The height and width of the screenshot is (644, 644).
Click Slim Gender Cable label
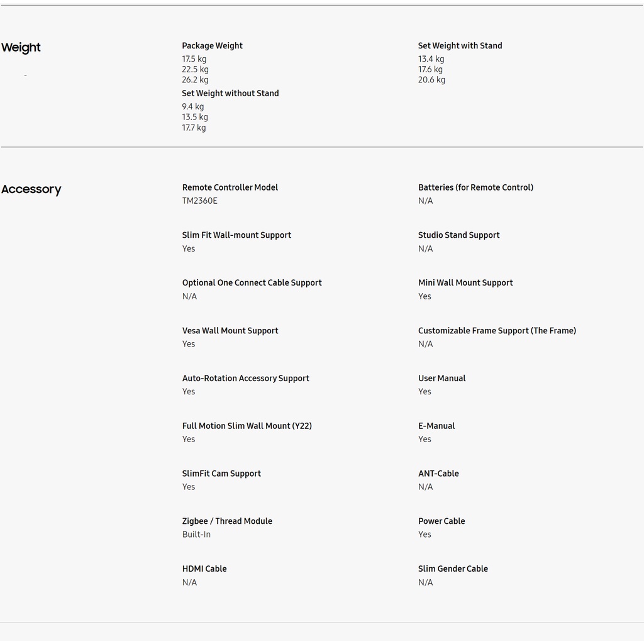pos(453,569)
